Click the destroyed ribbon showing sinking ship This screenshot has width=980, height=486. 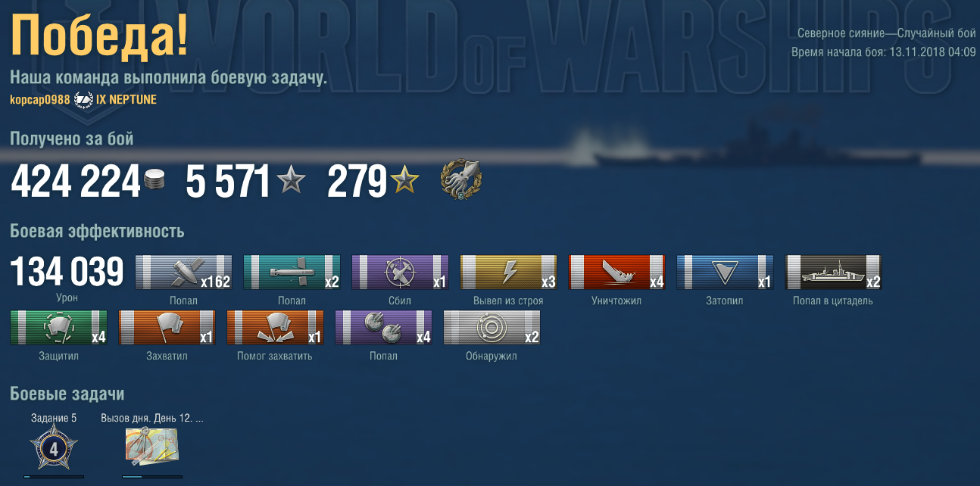616,273
